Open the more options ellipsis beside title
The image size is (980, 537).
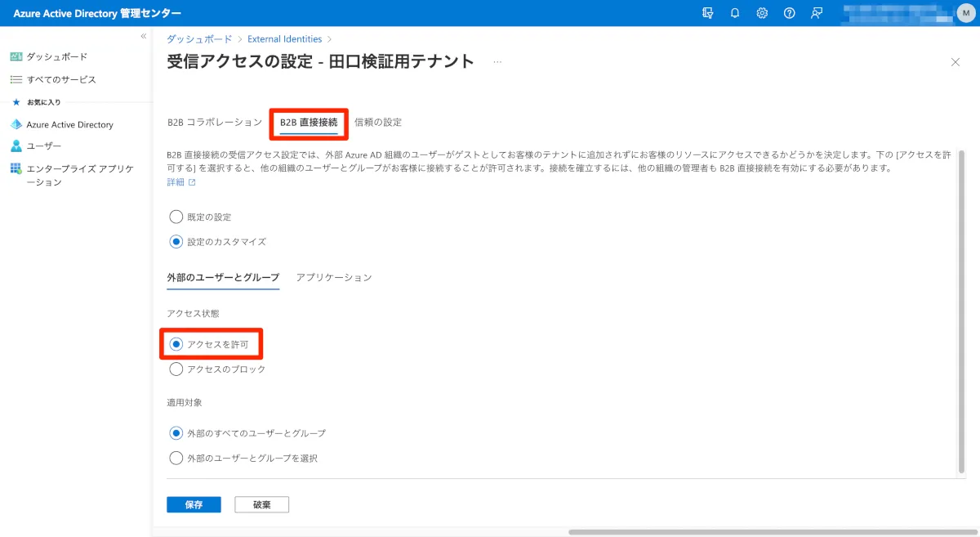tap(497, 62)
